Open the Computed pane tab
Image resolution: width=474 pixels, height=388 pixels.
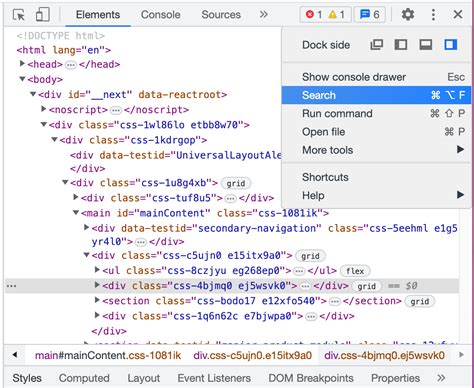84,378
